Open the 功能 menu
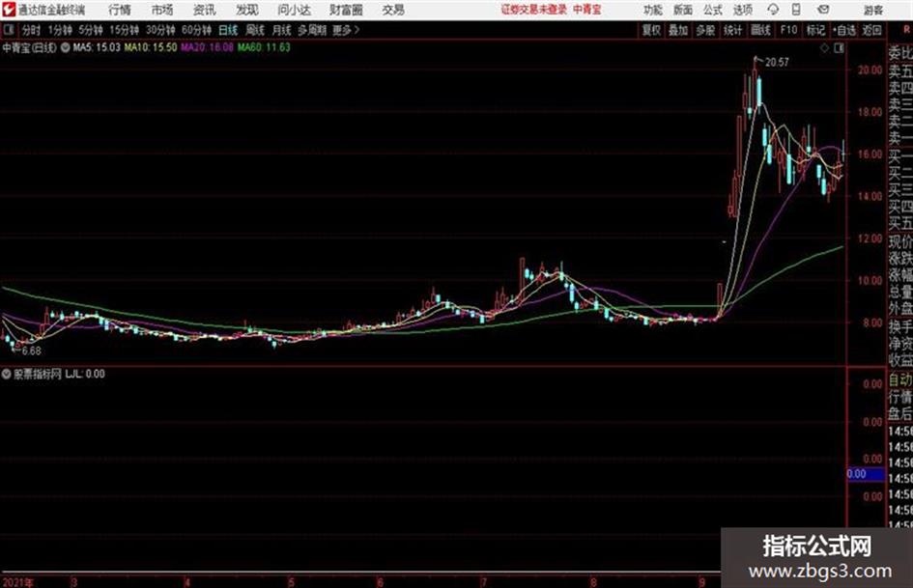This screenshot has height=588, width=913. coord(653,10)
